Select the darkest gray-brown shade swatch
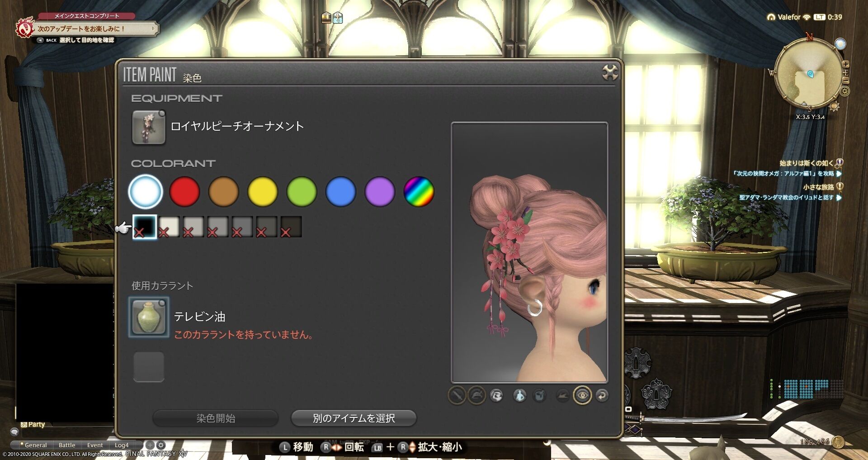868x460 pixels. click(291, 227)
